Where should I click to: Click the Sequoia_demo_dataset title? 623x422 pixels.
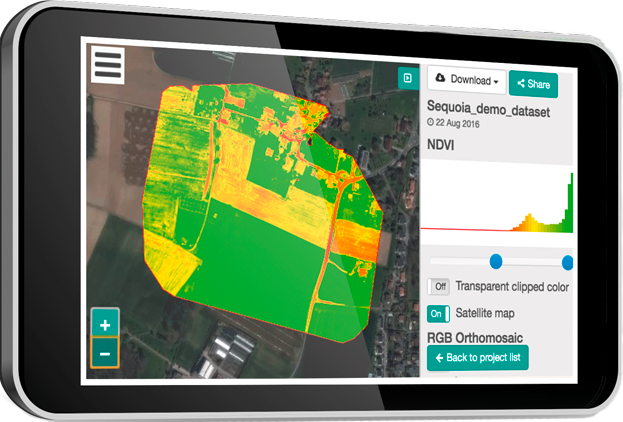[x=488, y=109]
